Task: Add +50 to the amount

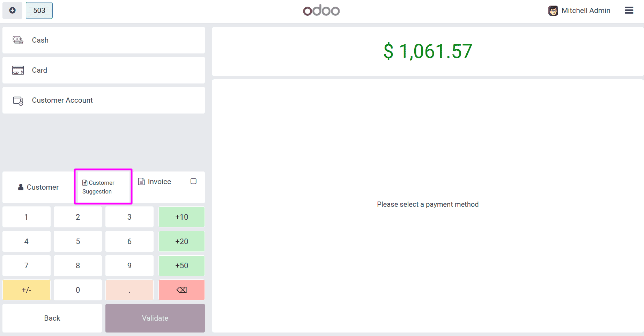Action: [x=182, y=265]
